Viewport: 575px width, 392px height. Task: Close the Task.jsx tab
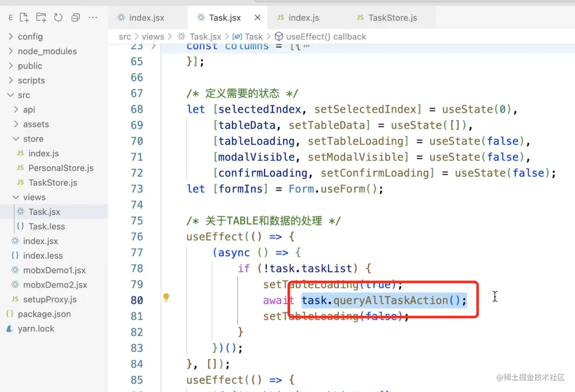(257, 17)
